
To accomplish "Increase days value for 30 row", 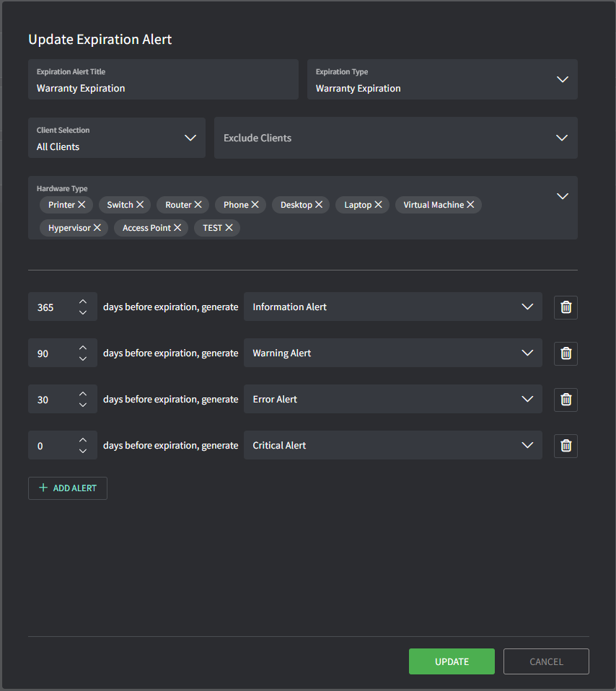I will 83,393.
